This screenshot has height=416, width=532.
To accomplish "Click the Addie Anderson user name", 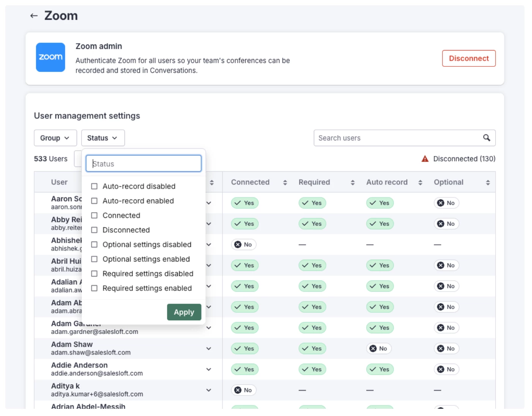I will click(x=79, y=365).
